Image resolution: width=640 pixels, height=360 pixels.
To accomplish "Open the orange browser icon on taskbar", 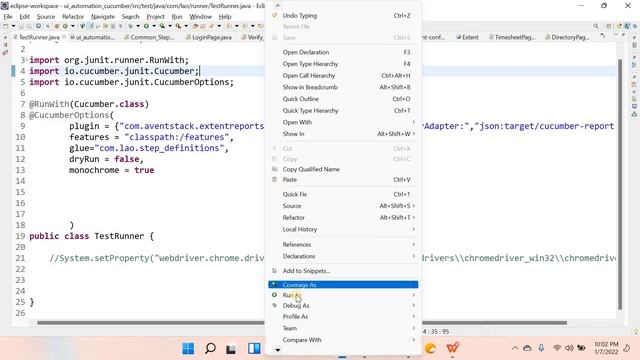I will 430,348.
